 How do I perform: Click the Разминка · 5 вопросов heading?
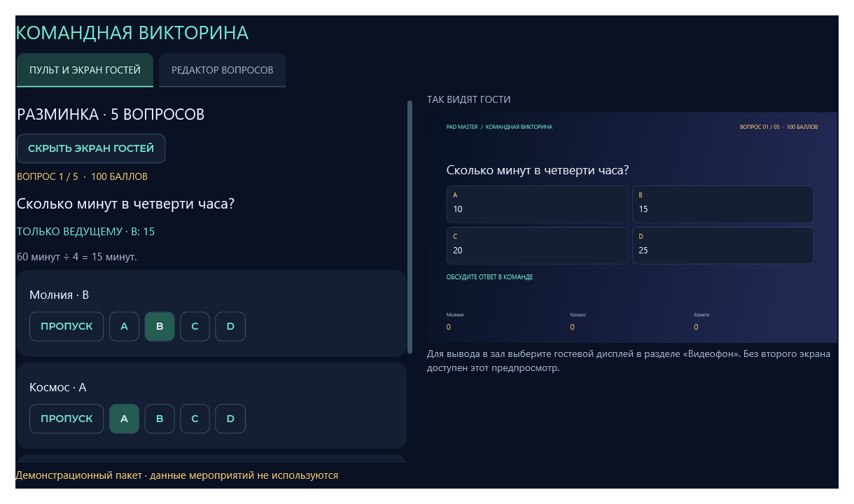pos(111,114)
